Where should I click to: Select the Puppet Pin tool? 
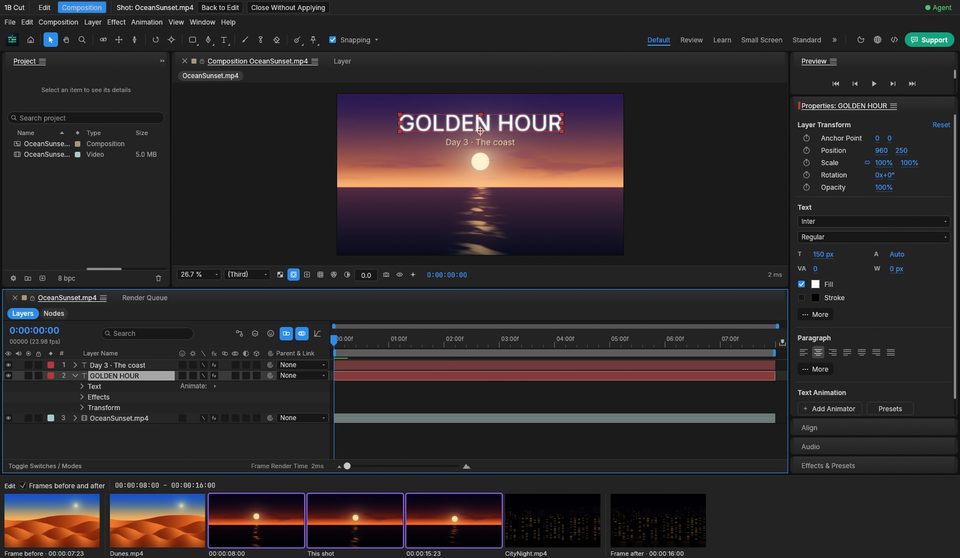313,40
